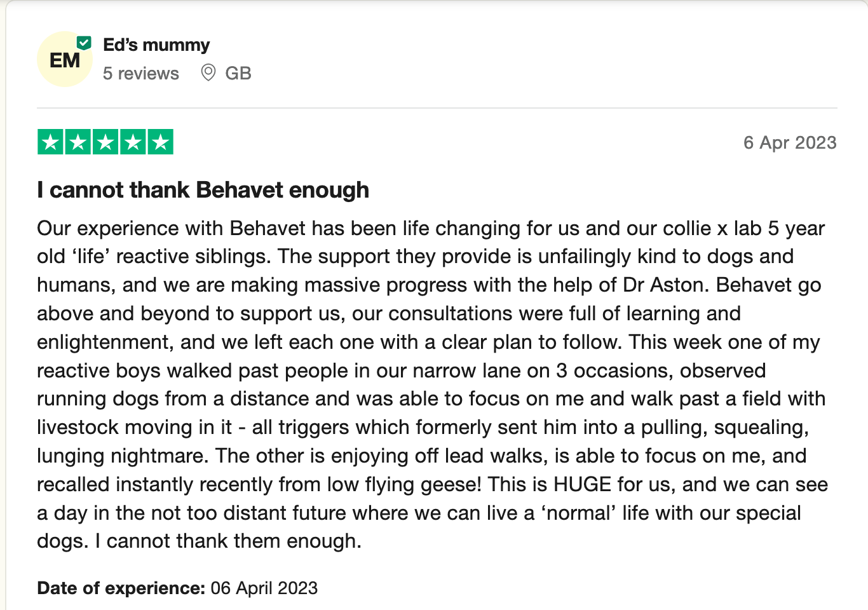The width and height of the screenshot is (868, 610).
Task: Click the word "HUGE" in the review
Action: (x=582, y=485)
